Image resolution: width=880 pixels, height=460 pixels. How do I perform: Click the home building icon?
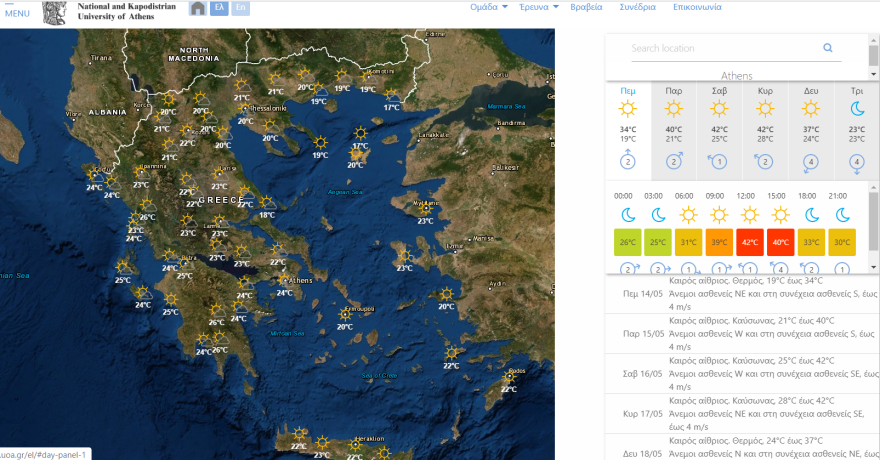point(198,9)
